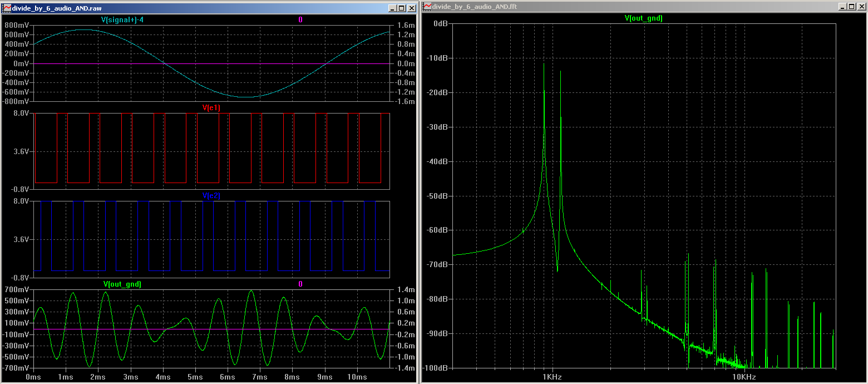Click the LTspice icon in the .fft window title bar
Screen dimensions: 868x384
tap(427, 7)
